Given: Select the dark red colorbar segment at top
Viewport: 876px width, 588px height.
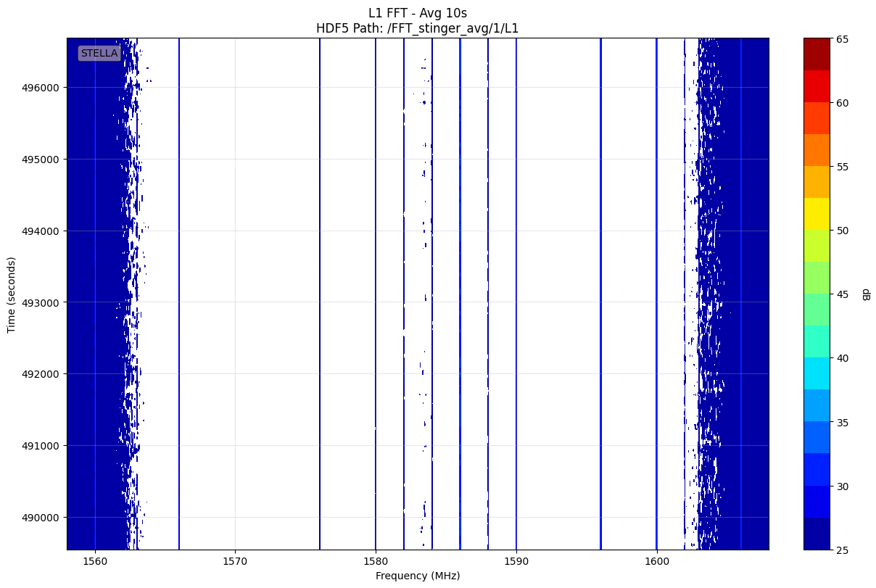Looking at the screenshot, I should tap(817, 54).
